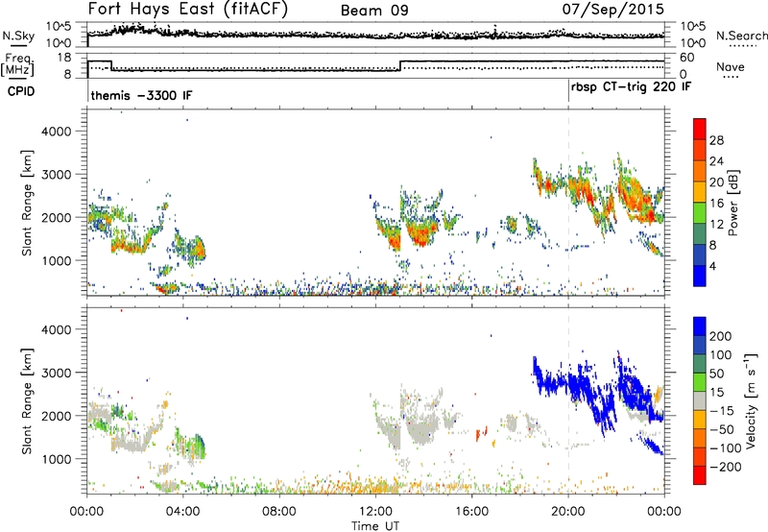Click the '60' Nave axis value
Viewport: 768px width, 532px height.
tap(687, 58)
